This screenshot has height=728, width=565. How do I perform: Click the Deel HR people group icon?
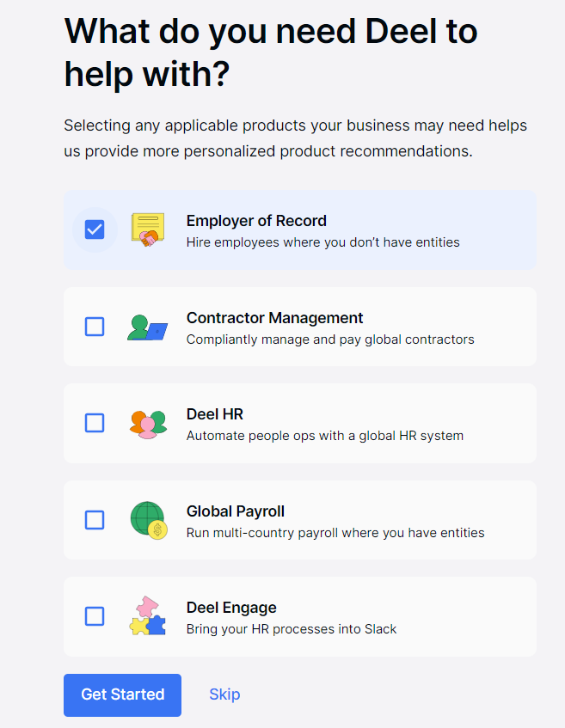tap(147, 423)
